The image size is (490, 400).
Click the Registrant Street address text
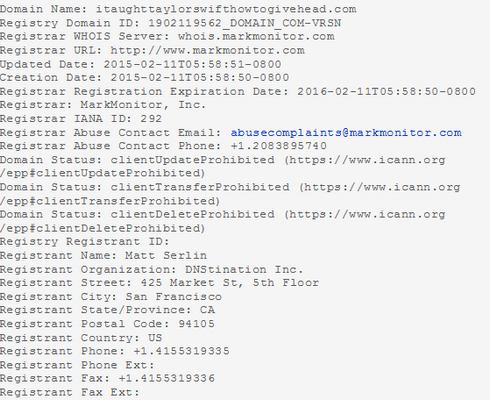tap(229, 283)
